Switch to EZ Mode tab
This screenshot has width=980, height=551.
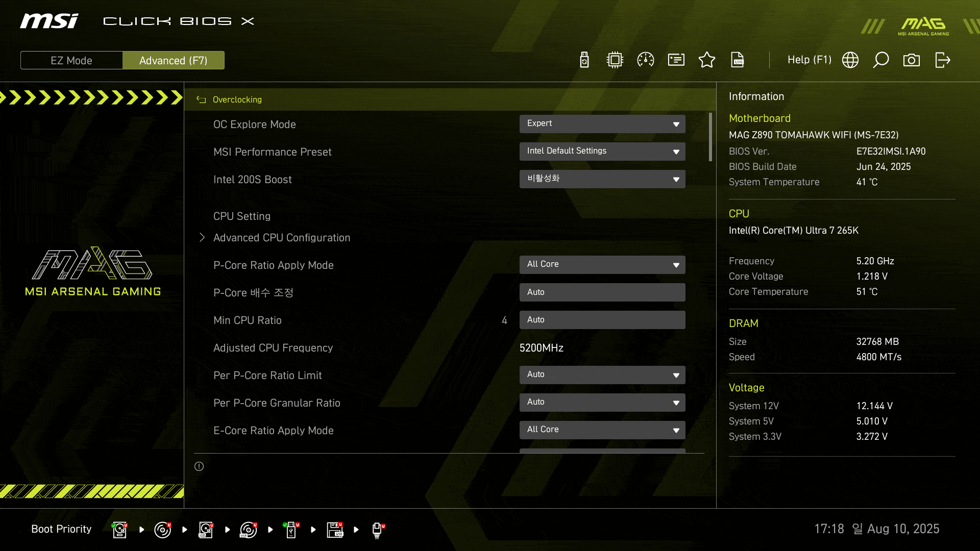71,60
